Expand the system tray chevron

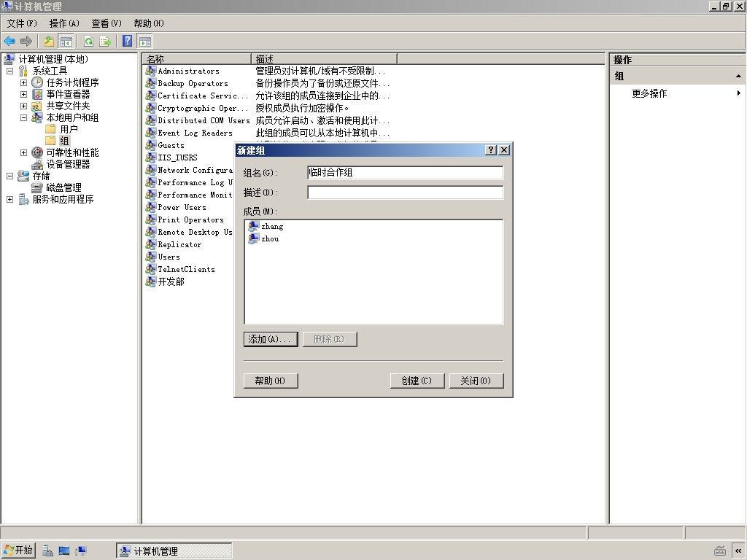click(738, 551)
